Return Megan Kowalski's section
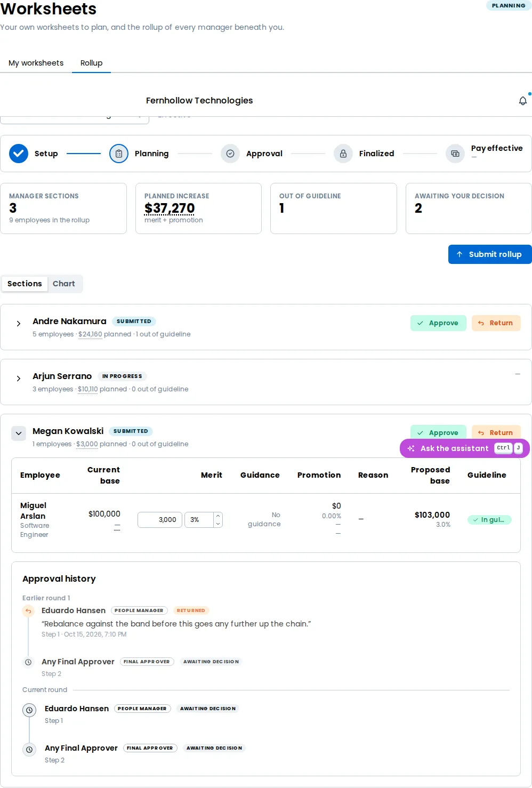This screenshot has width=532, height=788. click(496, 432)
